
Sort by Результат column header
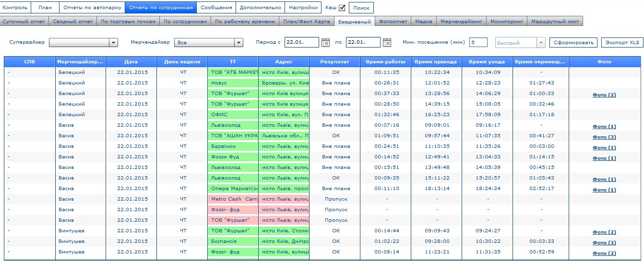pyautogui.click(x=334, y=62)
